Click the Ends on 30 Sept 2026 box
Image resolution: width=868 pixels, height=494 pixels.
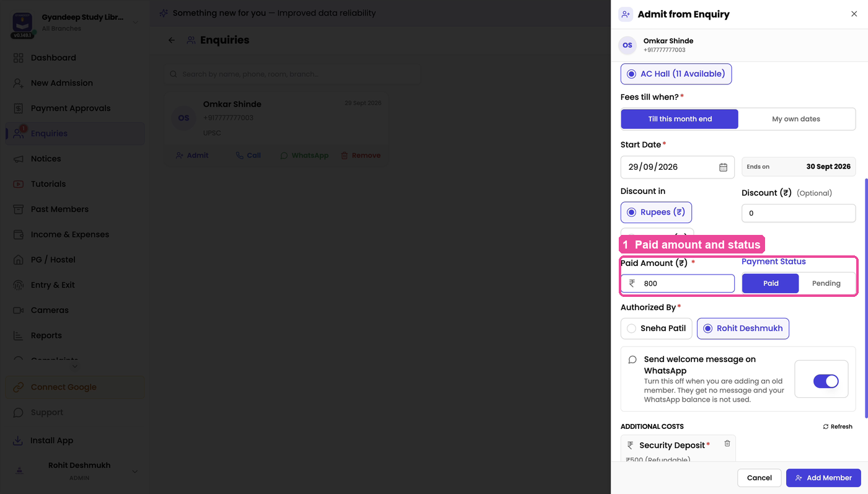(799, 167)
